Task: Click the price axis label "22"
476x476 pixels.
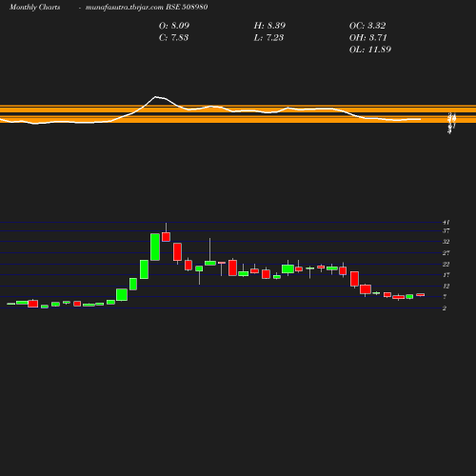Action: pyautogui.click(x=446, y=264)
